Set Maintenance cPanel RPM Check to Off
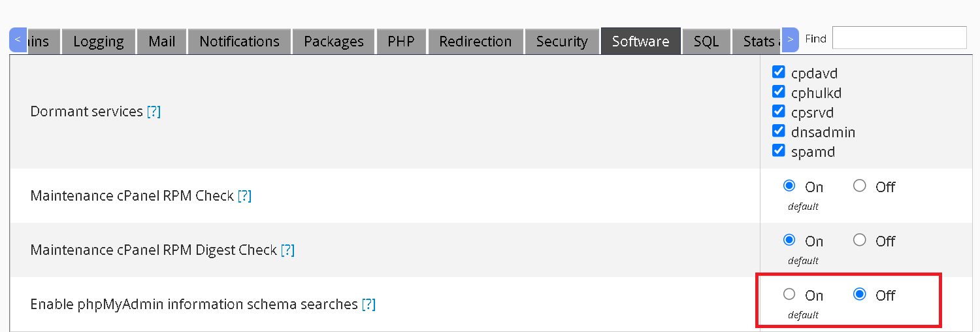 pos(860,186)
